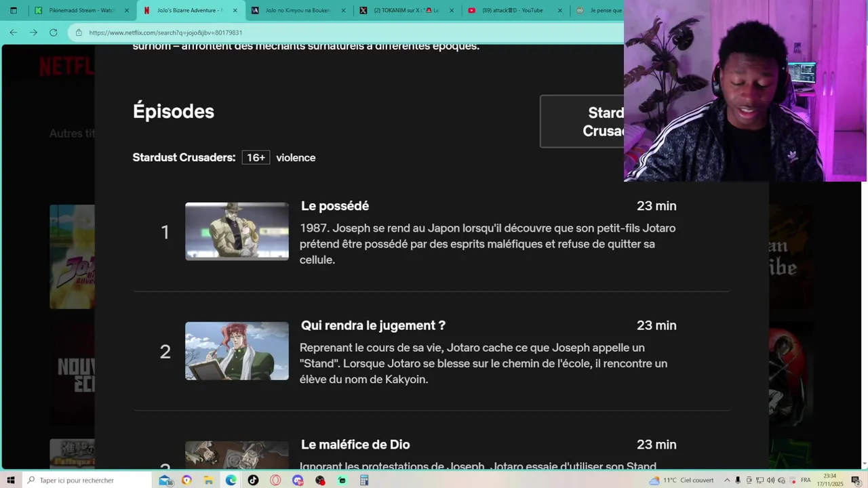Open clock showing 23:34
The image size is (868, 488).
tap(829, 480)
